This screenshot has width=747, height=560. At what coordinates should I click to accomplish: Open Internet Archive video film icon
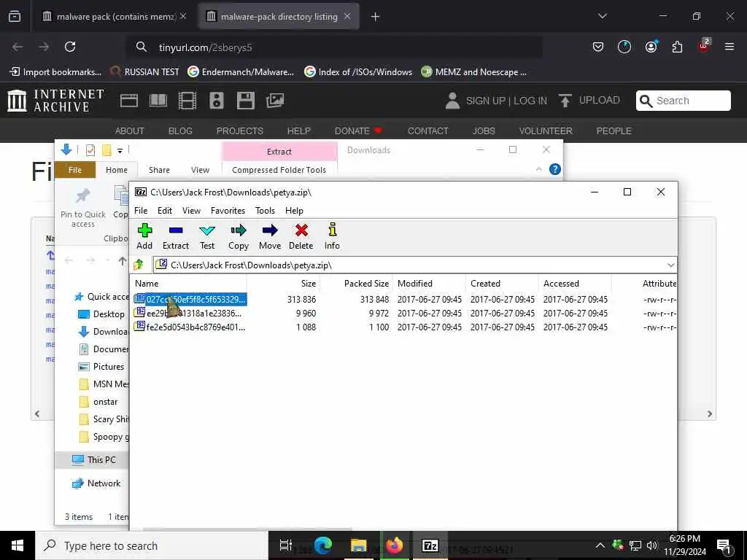click(x=187, y=101)
